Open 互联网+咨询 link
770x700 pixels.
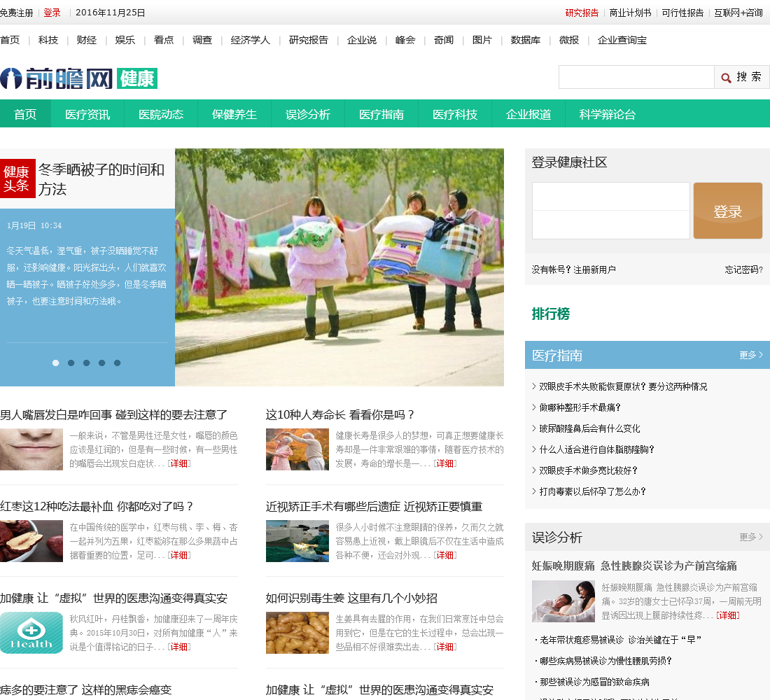click(x=738, y=13)
